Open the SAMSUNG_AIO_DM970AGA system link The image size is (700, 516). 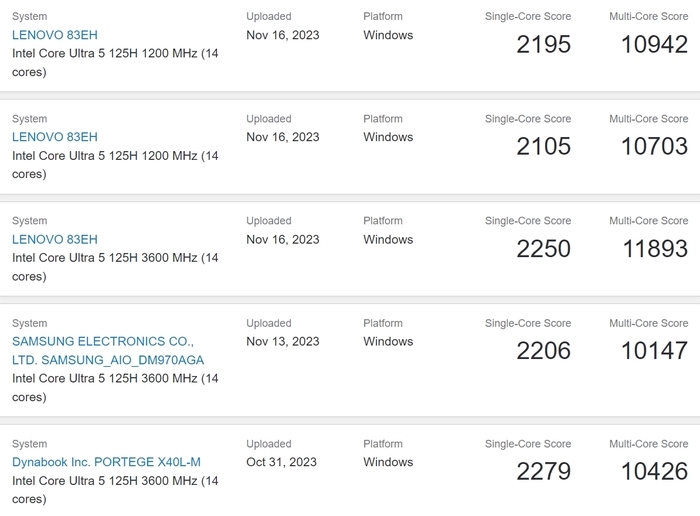tap(108, 351)
